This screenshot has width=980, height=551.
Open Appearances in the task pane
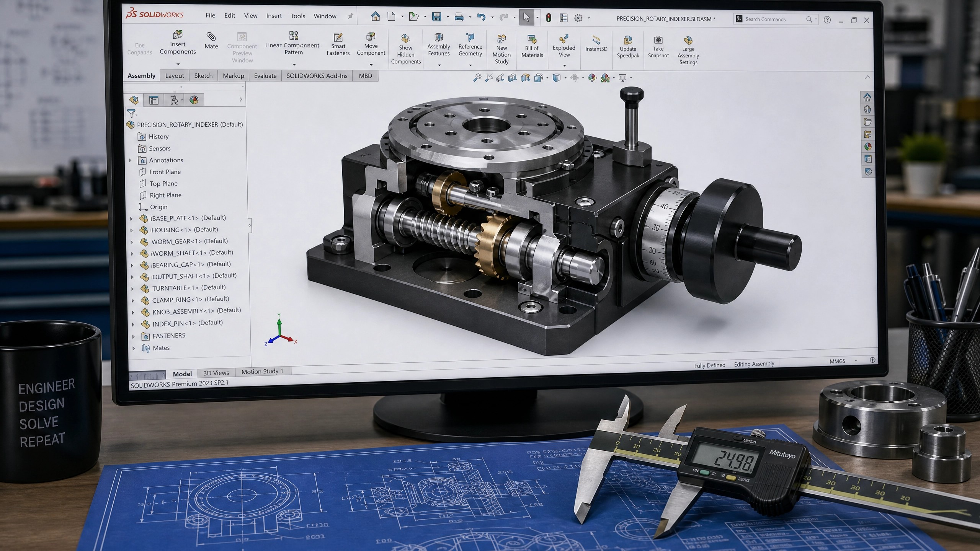pos(867,147)
